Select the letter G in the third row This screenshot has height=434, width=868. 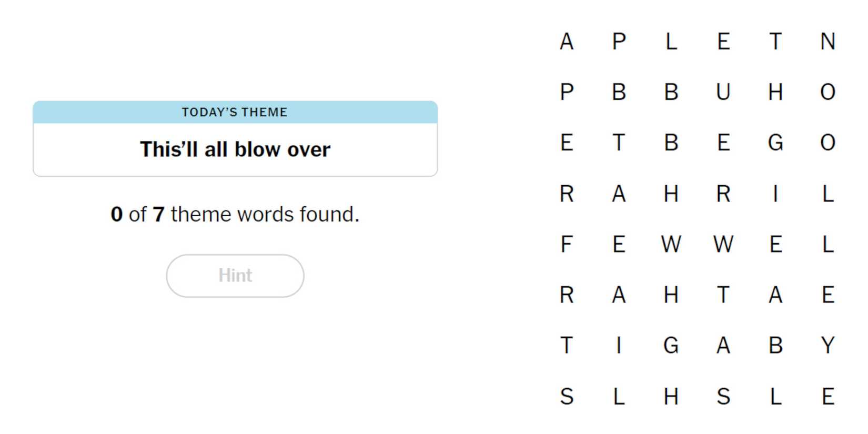coord(775,143)
